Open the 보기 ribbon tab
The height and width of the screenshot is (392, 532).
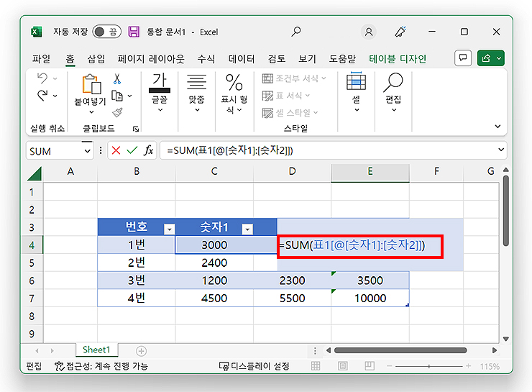tap(307, 59)
